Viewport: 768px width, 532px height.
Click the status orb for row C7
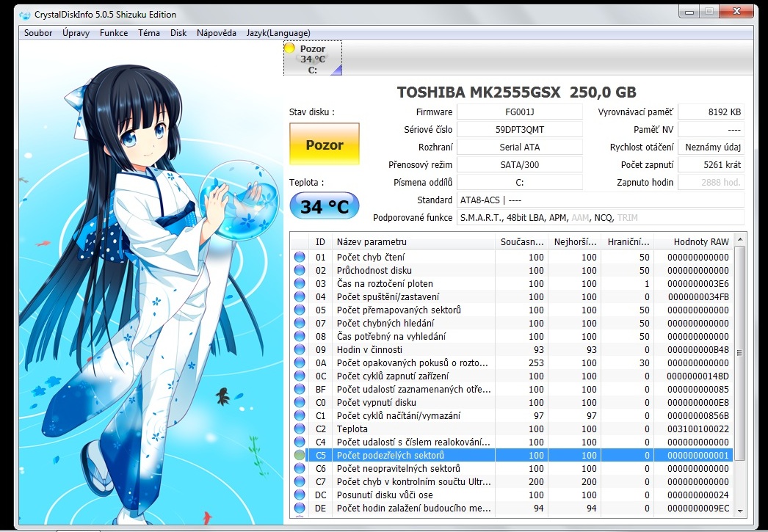pos(300,481)
